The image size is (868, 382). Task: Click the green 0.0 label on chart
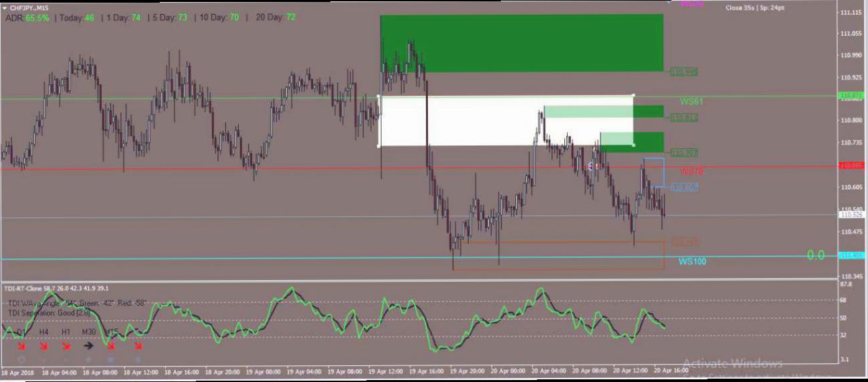point(815,256)
